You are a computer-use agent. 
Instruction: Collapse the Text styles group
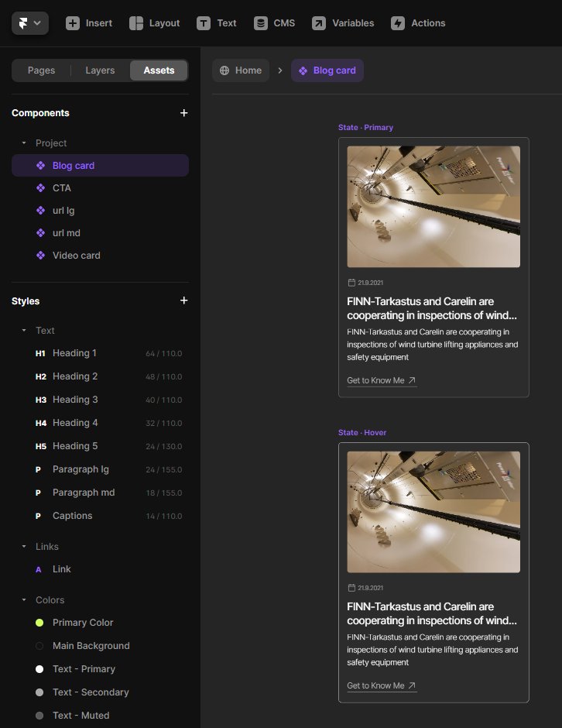24,331
